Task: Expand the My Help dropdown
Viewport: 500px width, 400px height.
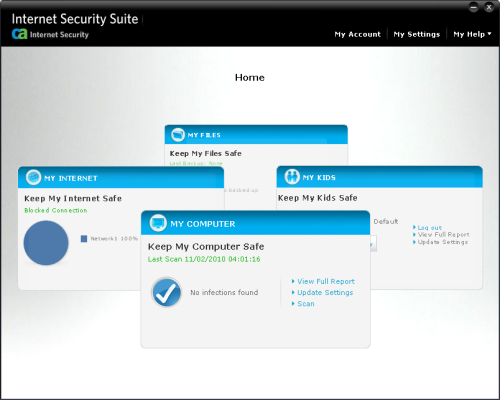Action: [472, 34]
